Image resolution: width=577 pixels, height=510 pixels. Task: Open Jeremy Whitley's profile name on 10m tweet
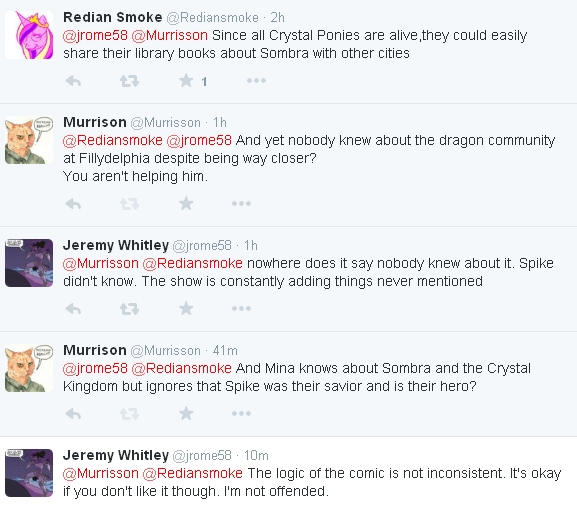[116, 455]
